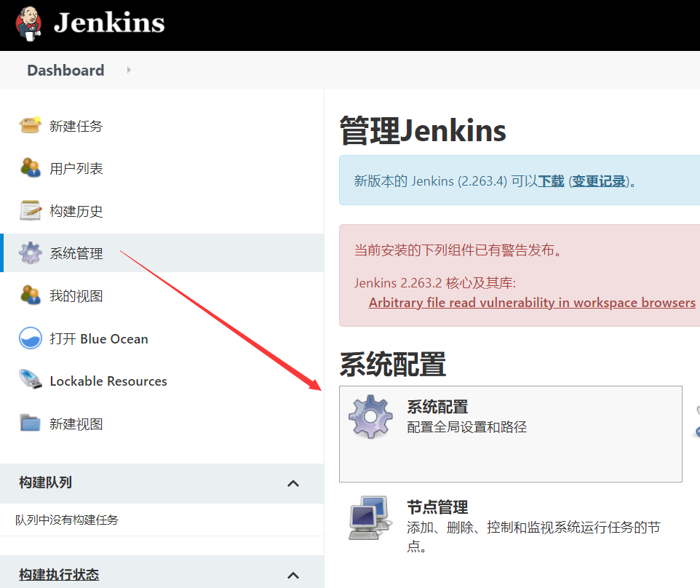Image resolution: width=700 pixels, height=588 pixels.
Task: Click the 新建视图 folder icon
Action: point(31,423)
